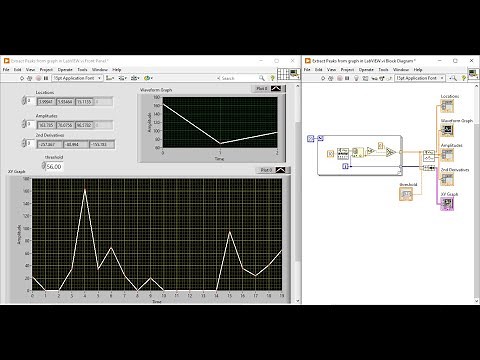Open the Front Panel font dropdown

(x=77, y=78)
